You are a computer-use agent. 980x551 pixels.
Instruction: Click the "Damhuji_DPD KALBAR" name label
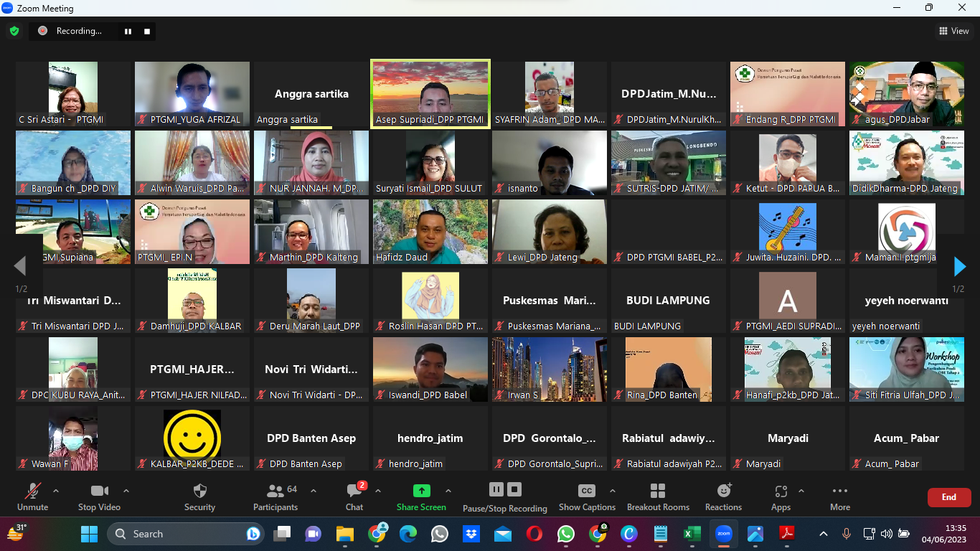click(196, 326)
